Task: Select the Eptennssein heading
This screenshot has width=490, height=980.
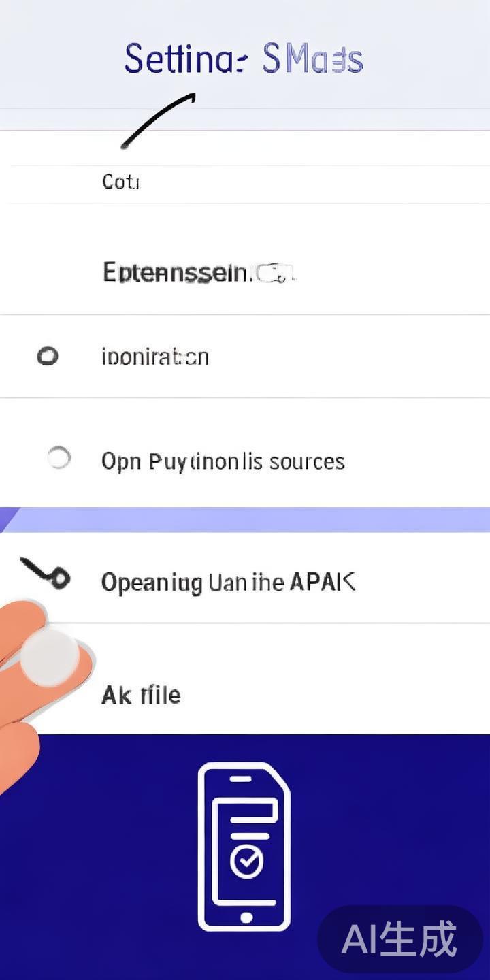Action: [174, 273]
